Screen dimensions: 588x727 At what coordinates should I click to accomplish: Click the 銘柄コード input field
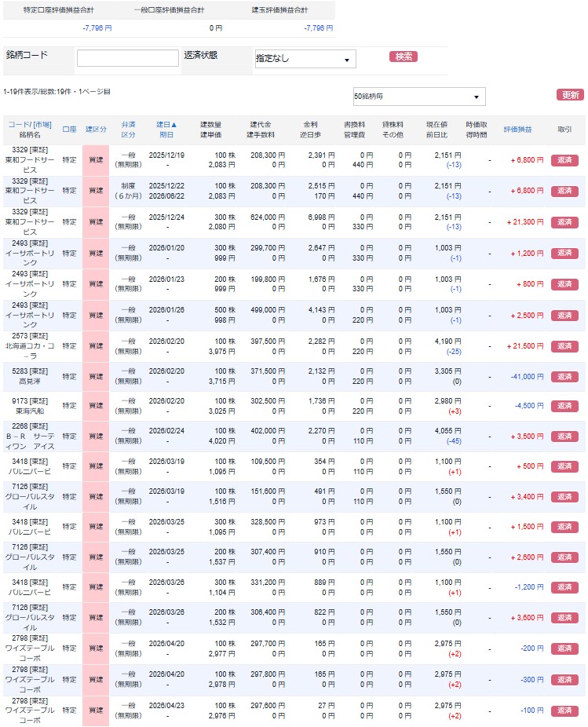tap(128, 58)
